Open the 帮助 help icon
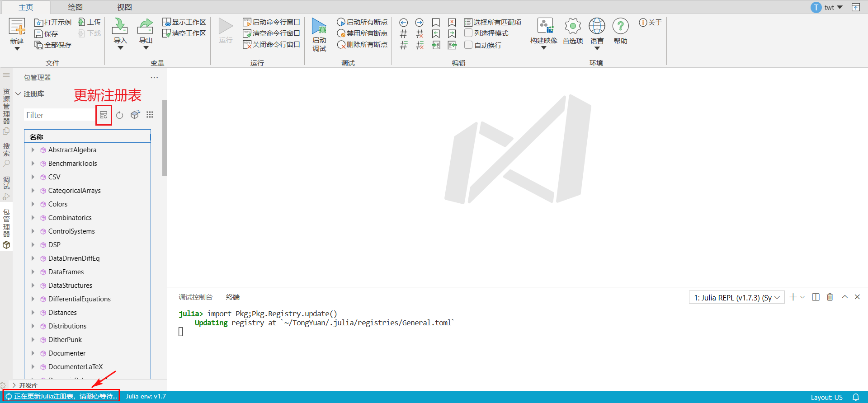This screenshot has width=868, height=403. point(621,26)
